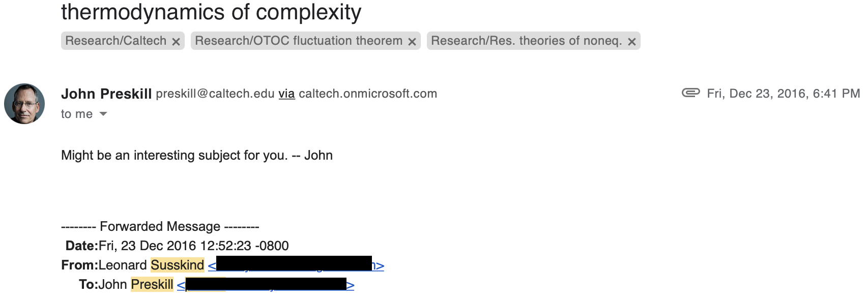Viewport: 868px width, 300px height.
Task: Click the "via" underlined link
Action: (x=286, y=94)
